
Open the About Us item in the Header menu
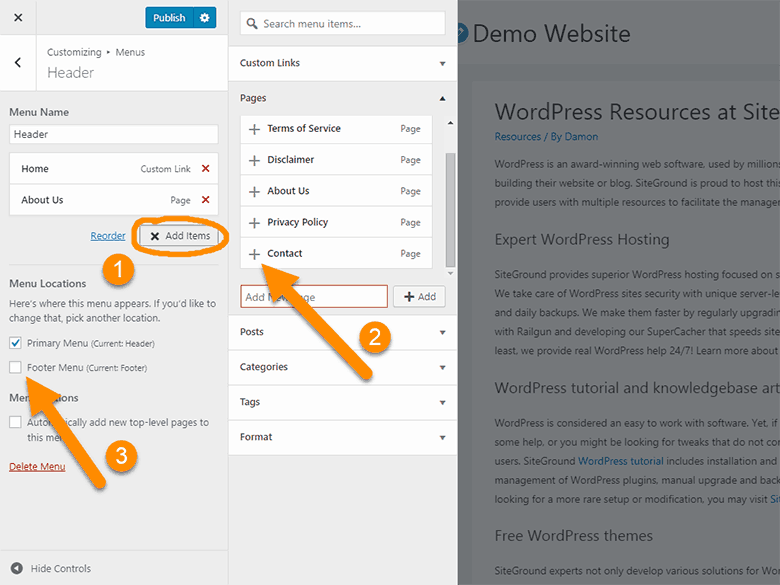pos(113,199)
